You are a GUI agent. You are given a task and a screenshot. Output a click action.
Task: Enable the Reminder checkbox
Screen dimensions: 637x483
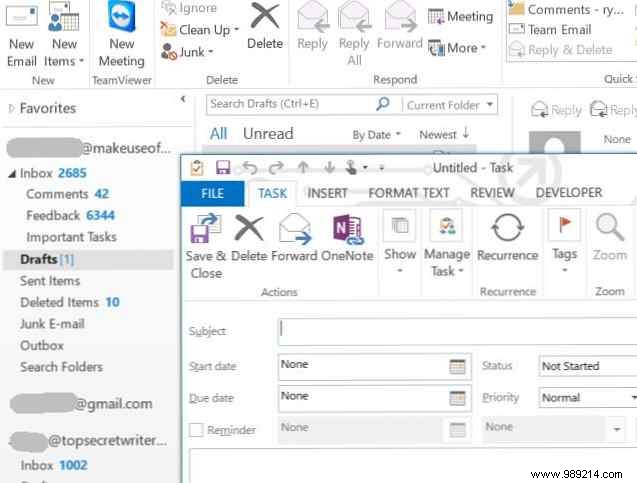click(x=196, y=430)
